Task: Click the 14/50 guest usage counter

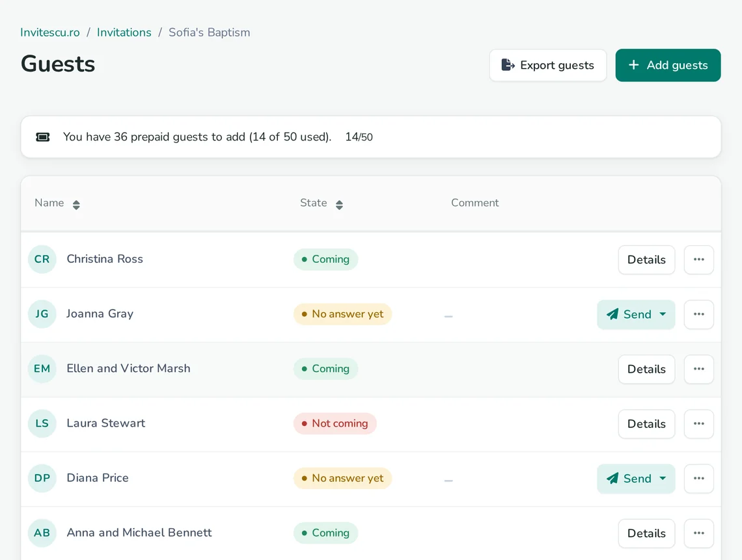Action: [359, 137]
